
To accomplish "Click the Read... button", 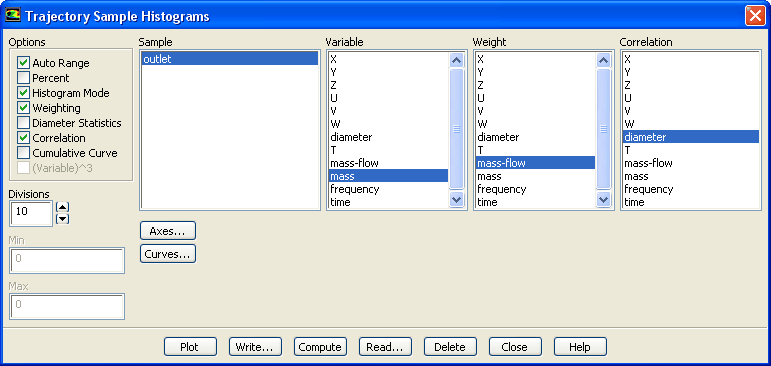I will 385,347.
